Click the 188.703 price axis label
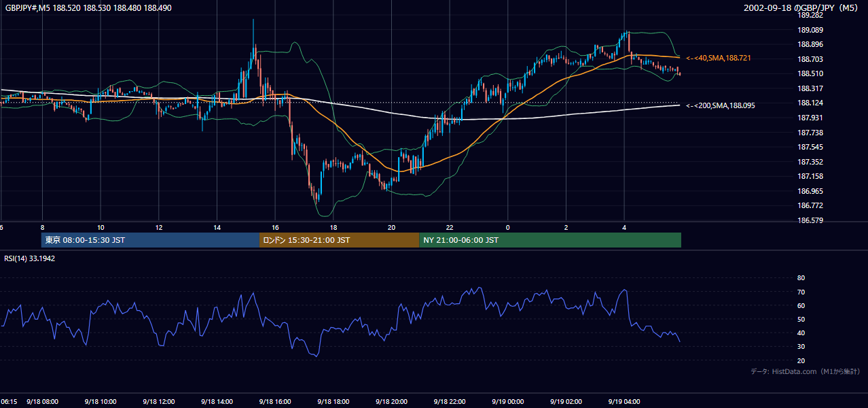868x408 pixels. 810,59
